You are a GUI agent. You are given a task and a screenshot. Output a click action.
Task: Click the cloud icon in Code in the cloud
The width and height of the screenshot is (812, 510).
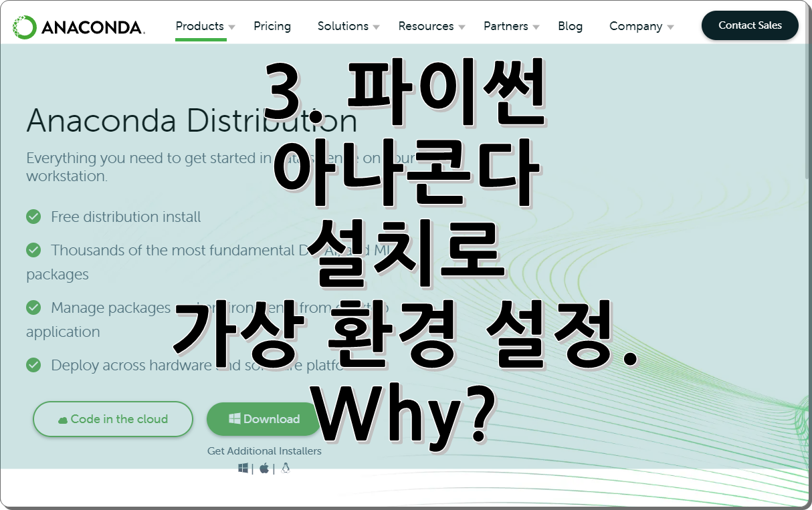point(63,420)
